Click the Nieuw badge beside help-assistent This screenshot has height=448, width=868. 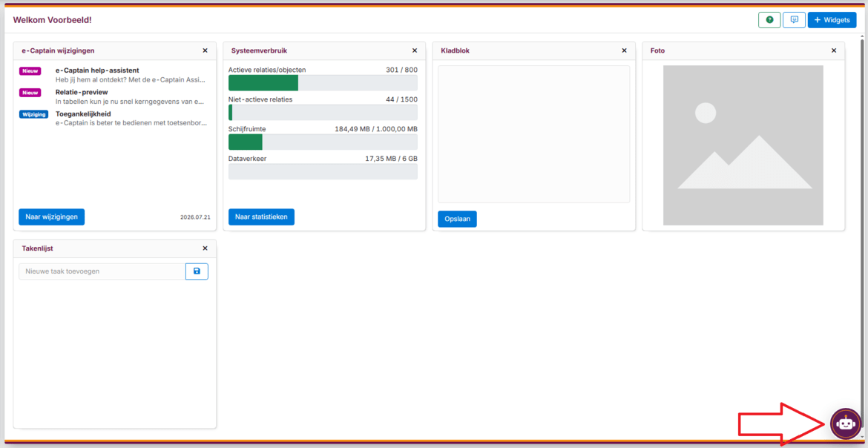pos(30,71)
